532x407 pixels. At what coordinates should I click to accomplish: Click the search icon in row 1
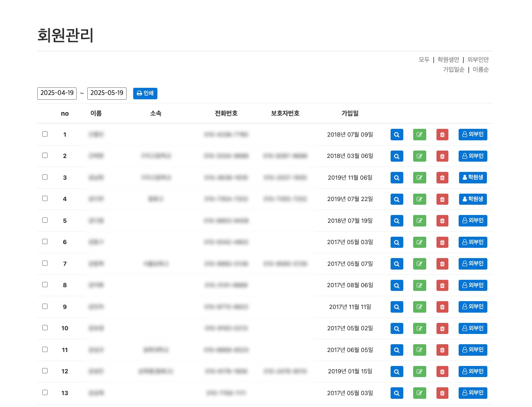[396, 135]
